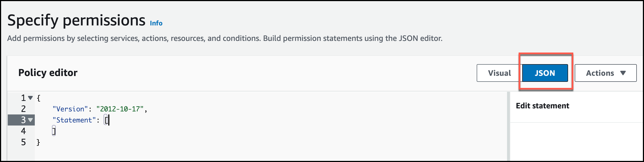Open the Info link beside Specify permissions
The height and width of the screenshot is (162, 644).
coord(156,23)
